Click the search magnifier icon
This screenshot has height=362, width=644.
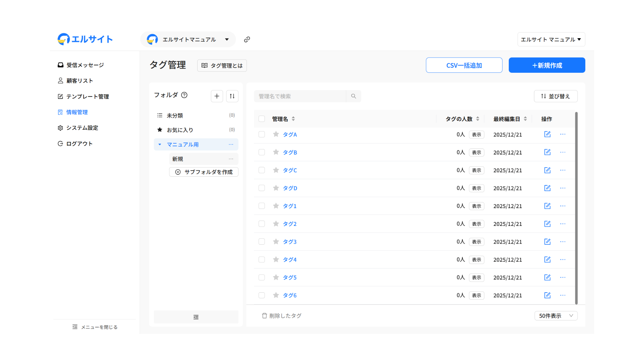[x=354, y=96]
